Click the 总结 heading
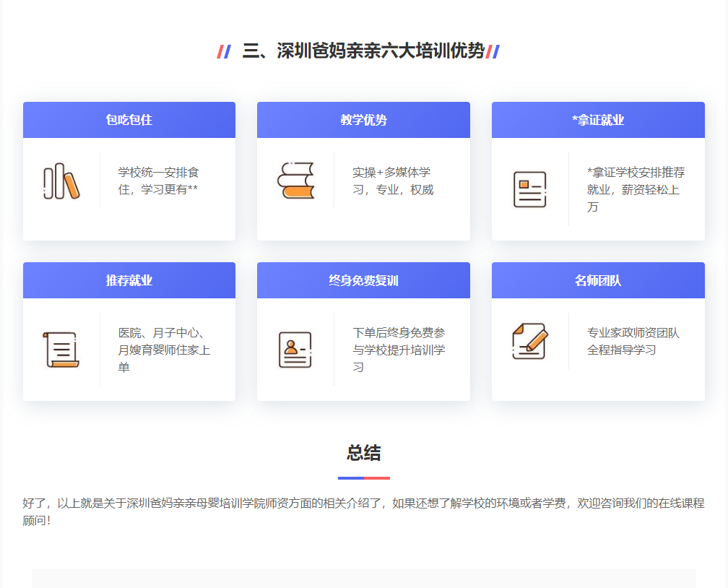728x588 pixels. coord(363,453)
